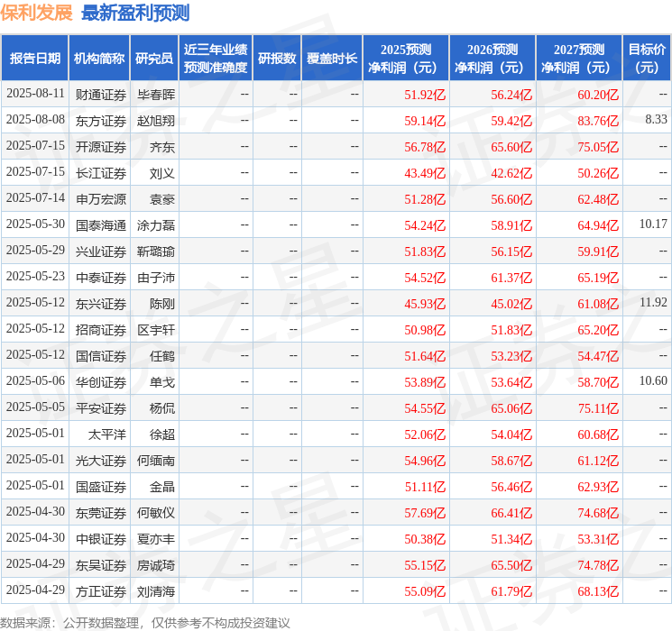The image size is (672, 631).
Task: Select the 中银证券 institution cell
Action: [101, 539]
